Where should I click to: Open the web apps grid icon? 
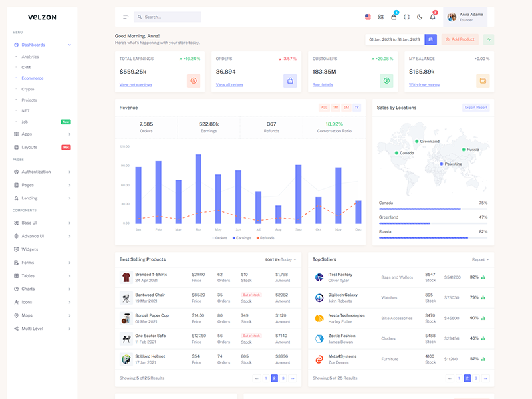381,17
